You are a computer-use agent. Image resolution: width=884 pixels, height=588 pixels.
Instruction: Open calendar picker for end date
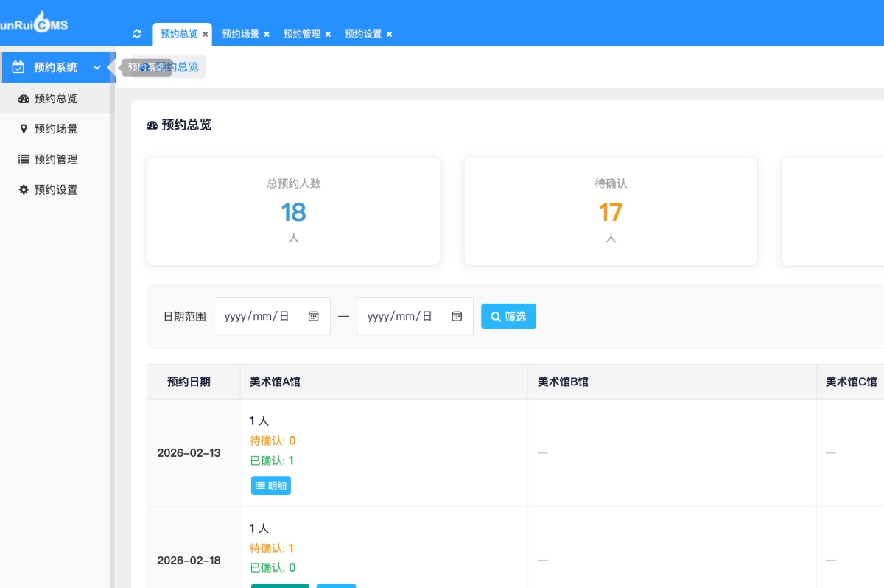click(x=457, y=316)
